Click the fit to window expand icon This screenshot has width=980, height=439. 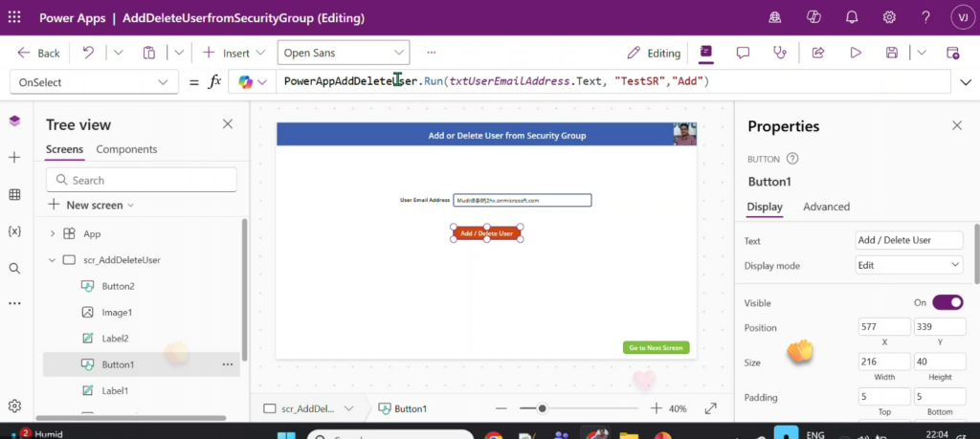point(711,408)
